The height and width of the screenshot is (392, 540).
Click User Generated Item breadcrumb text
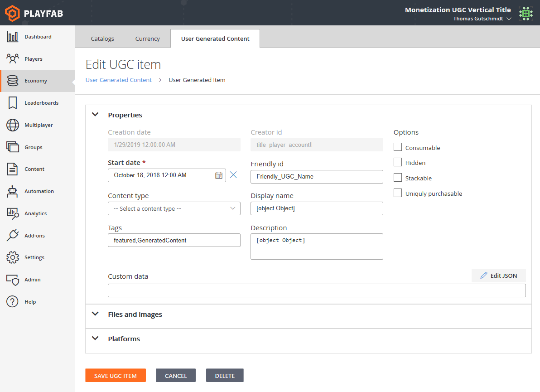197,80
